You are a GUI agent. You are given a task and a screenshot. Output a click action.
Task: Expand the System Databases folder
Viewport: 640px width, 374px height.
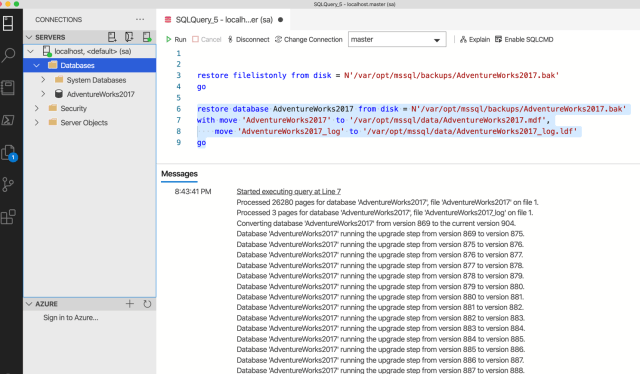tap(43, 80)
